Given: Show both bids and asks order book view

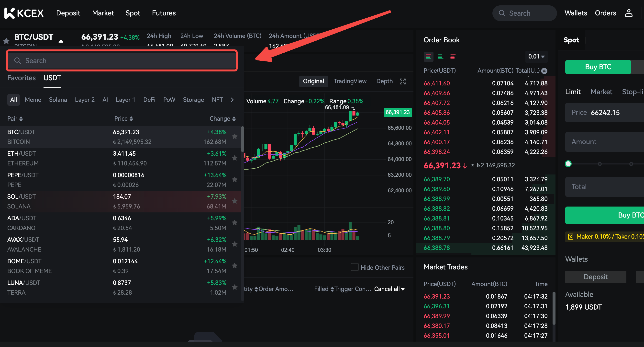Looking at the screenshot, I should coord(428,57).
